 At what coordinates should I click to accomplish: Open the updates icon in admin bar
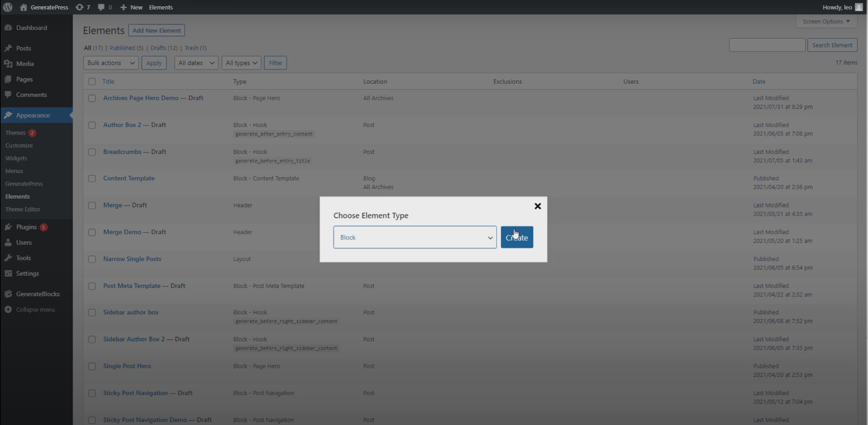pyautogui.click(x=79, y=7)
